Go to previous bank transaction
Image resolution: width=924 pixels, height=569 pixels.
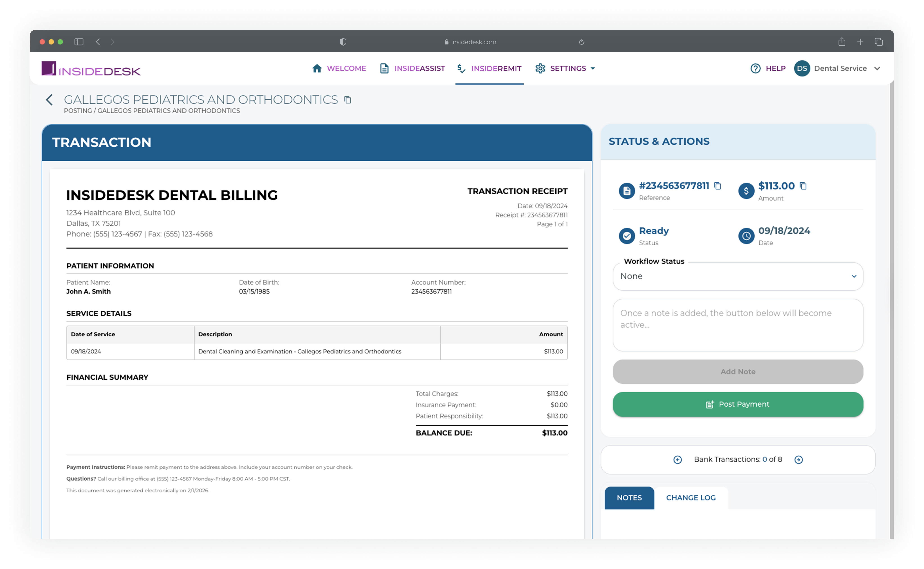pos(677,459)
